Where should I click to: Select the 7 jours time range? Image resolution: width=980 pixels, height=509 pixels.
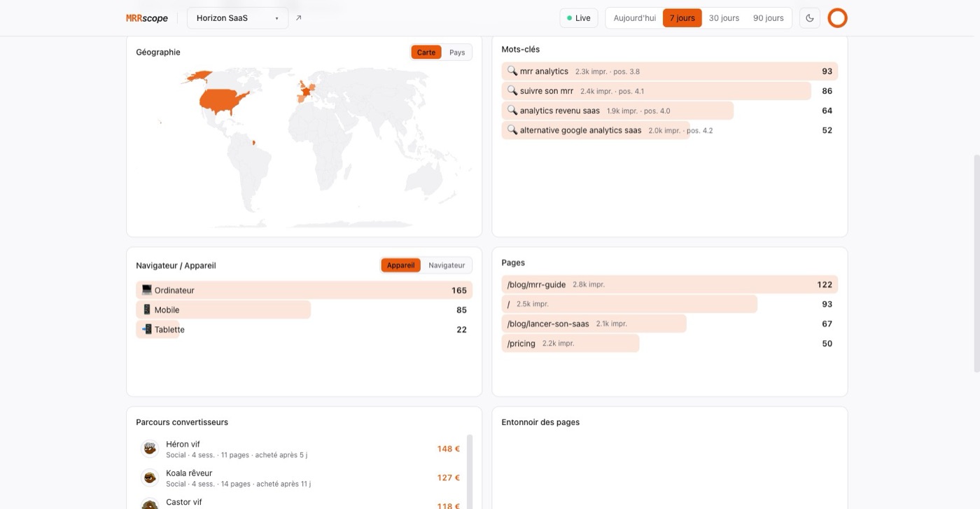pyautogui.click(x=682, y=18)
